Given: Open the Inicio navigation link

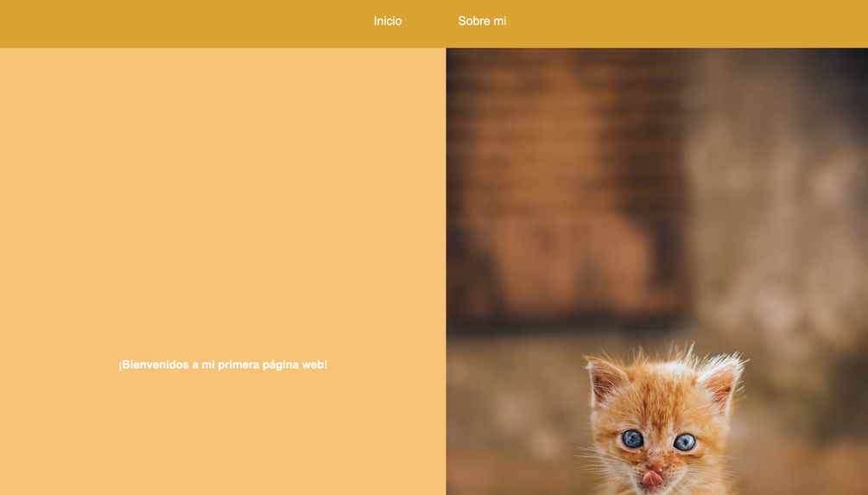Looking at the screenshot, I should click(388, 21).
